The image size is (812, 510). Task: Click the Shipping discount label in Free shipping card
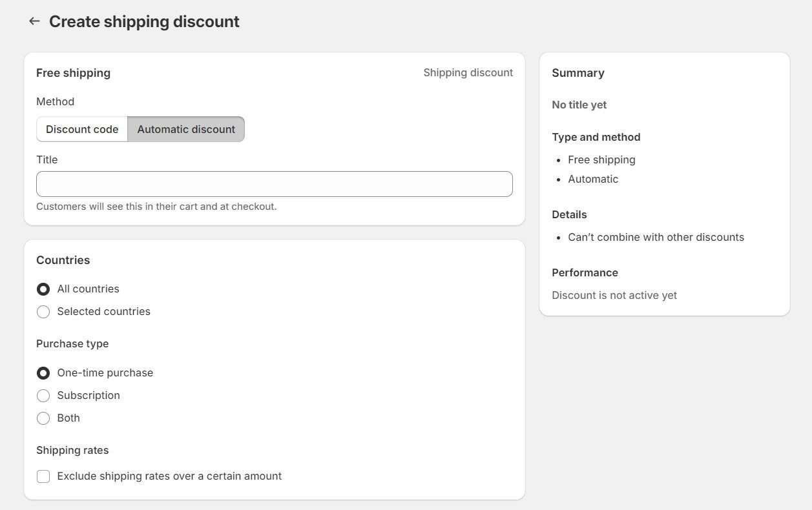point(468,73)
